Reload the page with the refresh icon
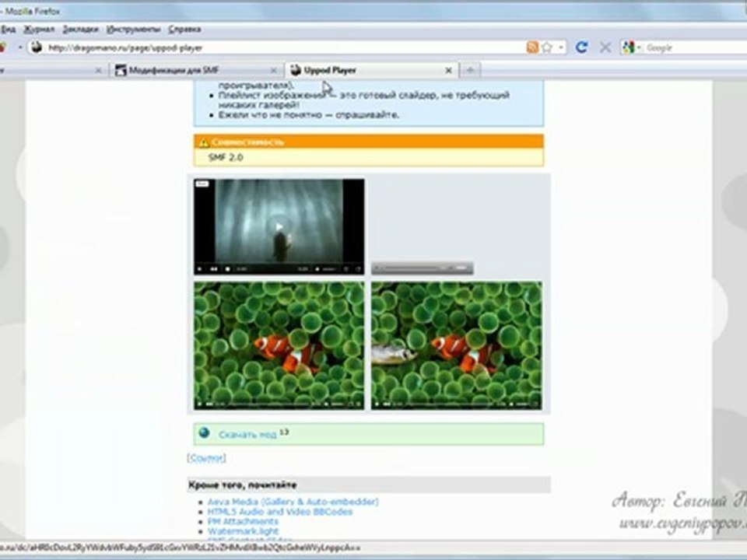 coord(582,47)
